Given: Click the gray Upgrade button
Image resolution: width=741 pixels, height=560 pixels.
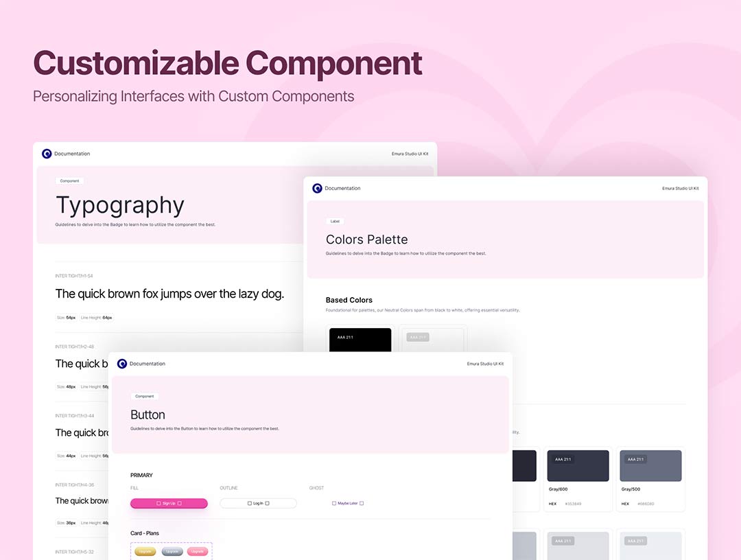Looking at the screenshot, I should click(x=172, y=551).
